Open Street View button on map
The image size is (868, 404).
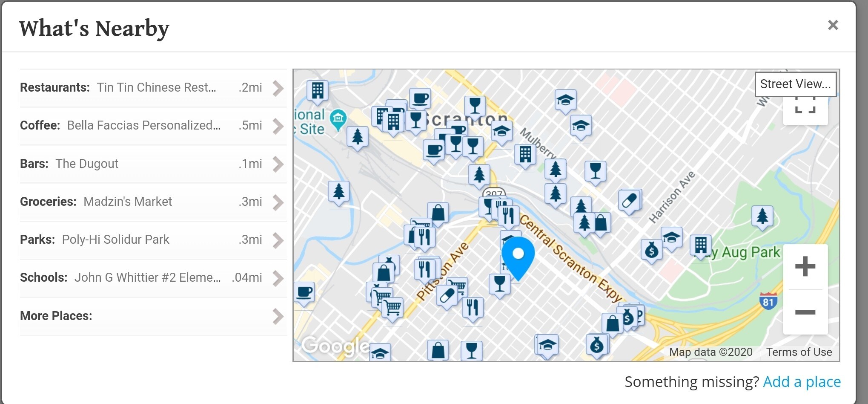(795, 84)
